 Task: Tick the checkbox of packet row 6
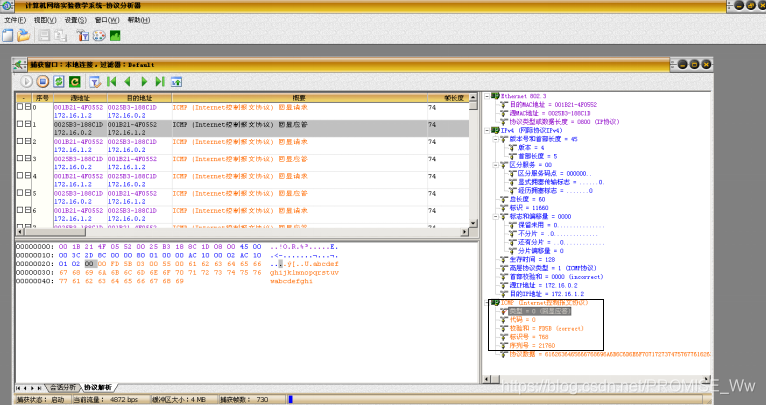[20, 210]
